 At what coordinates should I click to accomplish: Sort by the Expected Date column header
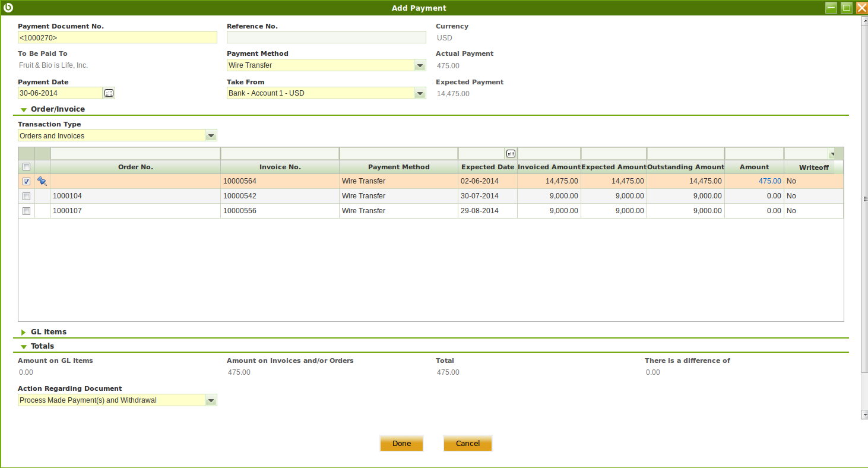click(x=487, y=167)
